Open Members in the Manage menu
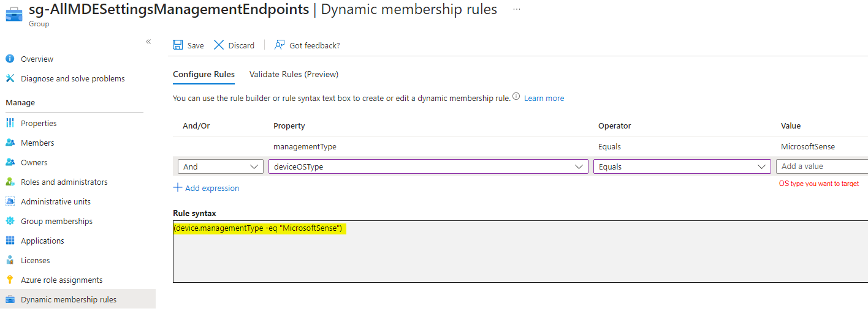Image resolution: width=868 pixels, height=314 pixels. coord(37,143)
